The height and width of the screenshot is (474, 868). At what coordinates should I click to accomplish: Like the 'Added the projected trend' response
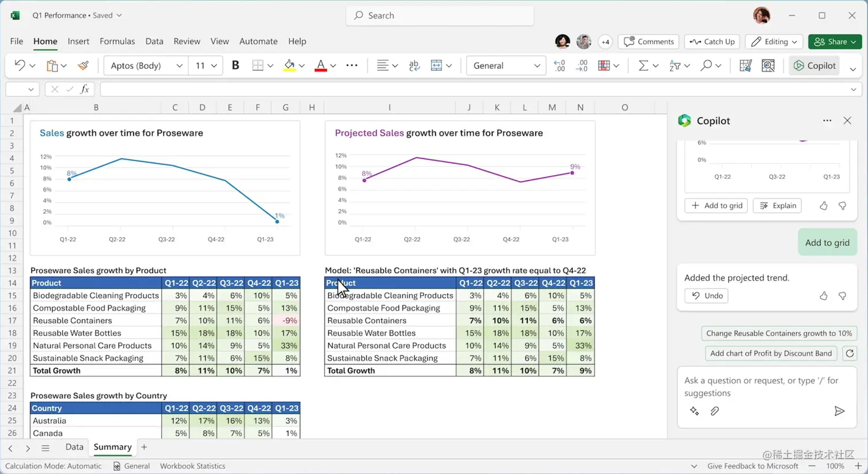click(823, 296)
